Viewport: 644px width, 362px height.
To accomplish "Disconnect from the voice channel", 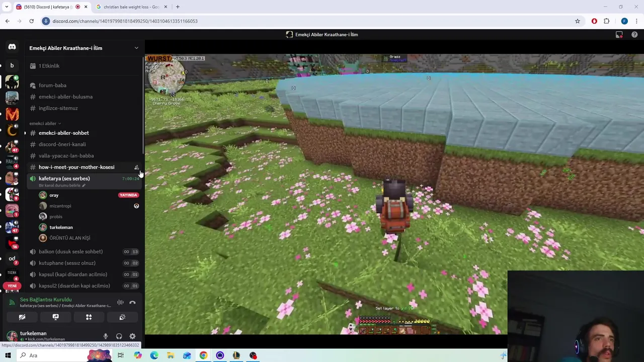I will point(132,302).
